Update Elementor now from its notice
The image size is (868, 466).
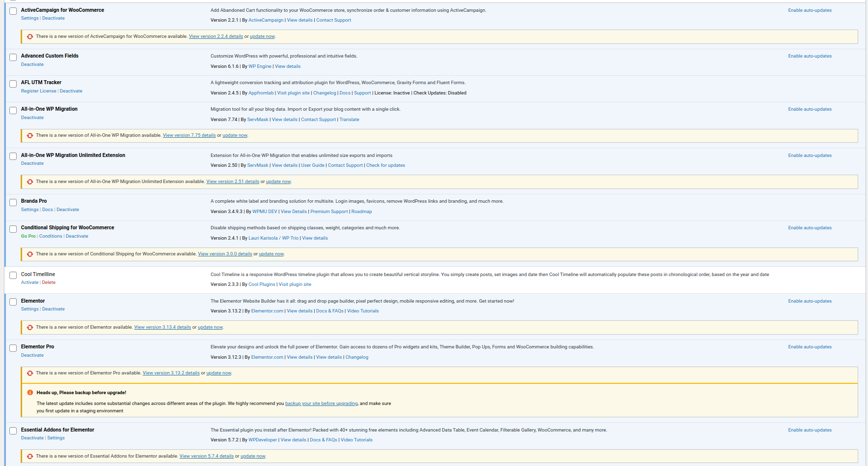[x=210, y=327]
